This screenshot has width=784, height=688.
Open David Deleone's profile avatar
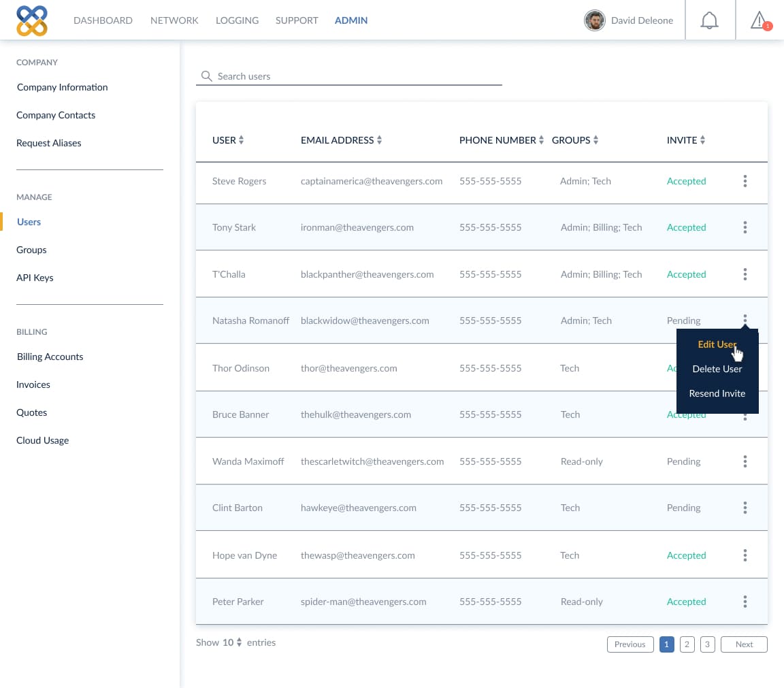[595, 20]
